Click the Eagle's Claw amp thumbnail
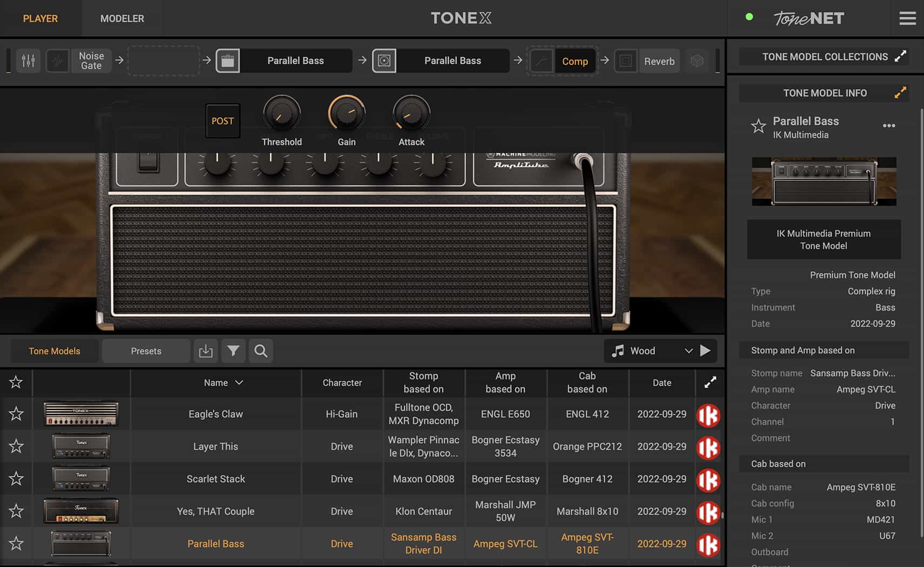The height and width of the screenshot is (567, 924). point(81,414)
